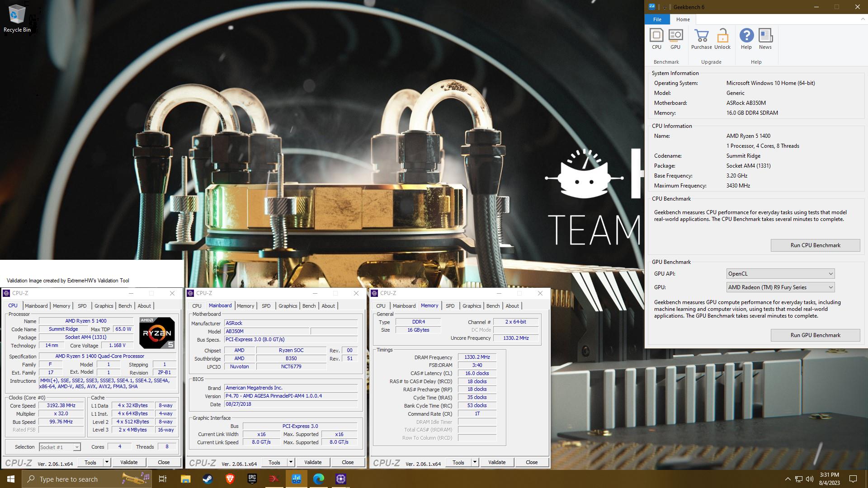Click the Multiplier value x 32.0
The height and width of the screenshot is (488, 868).
[x=61, y=414]
